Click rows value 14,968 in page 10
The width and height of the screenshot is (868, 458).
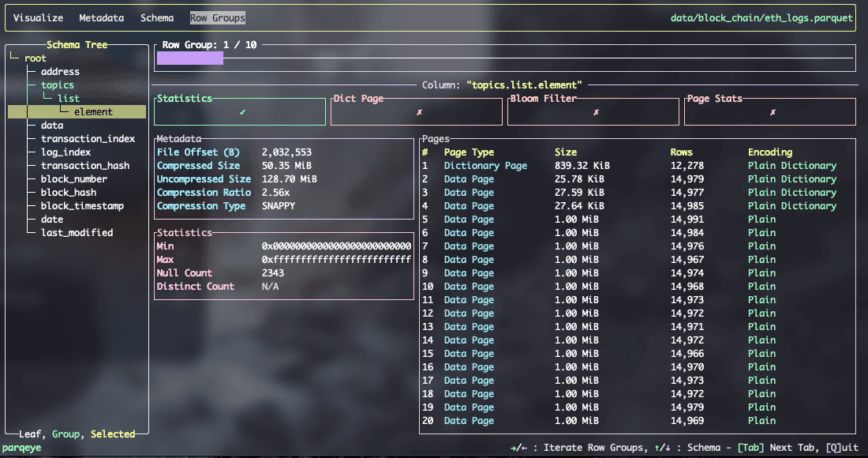[687, 287]
